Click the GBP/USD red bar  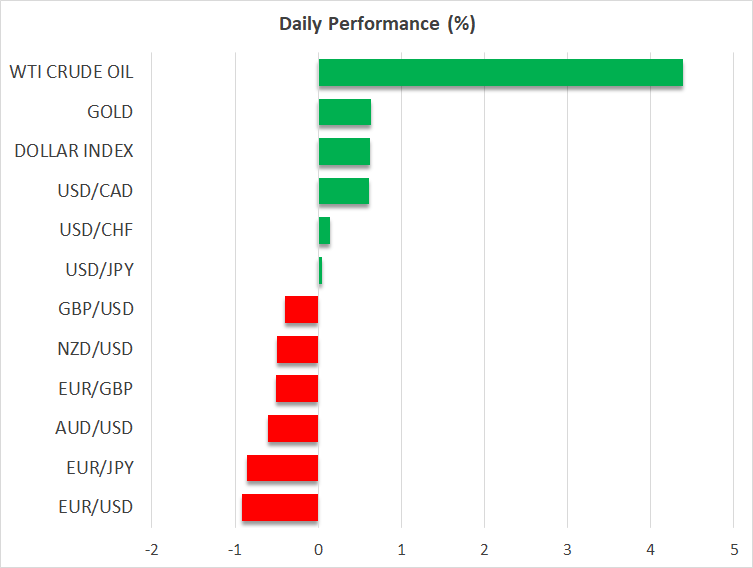302,310
